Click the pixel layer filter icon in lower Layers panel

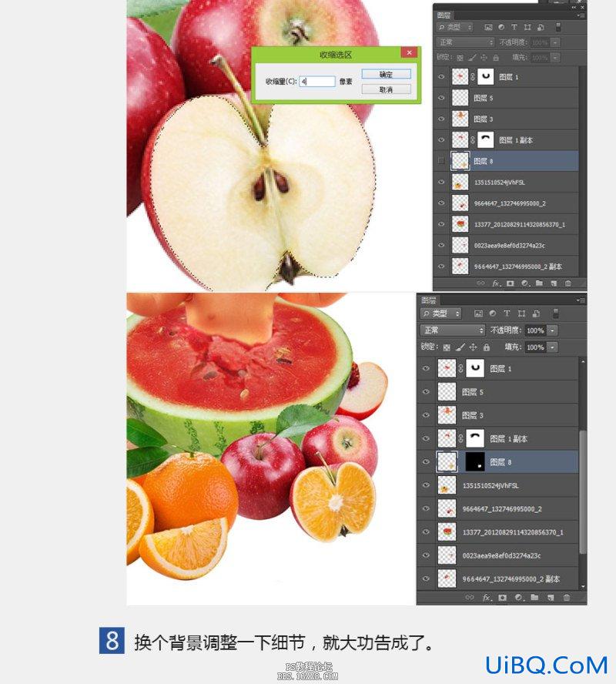(478, 313)
